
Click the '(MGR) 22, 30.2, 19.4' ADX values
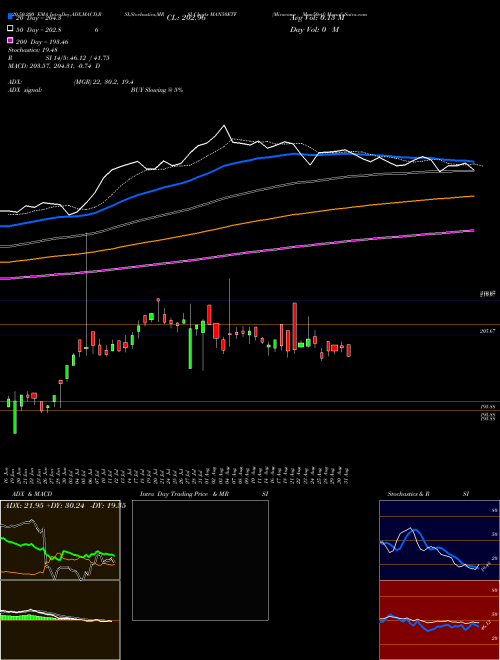click(103, 82)
